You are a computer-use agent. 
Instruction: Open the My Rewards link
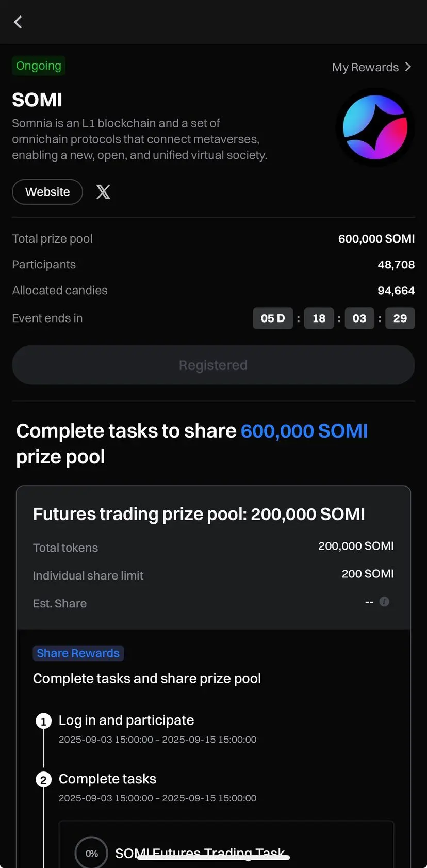click(x=371, y=67)
